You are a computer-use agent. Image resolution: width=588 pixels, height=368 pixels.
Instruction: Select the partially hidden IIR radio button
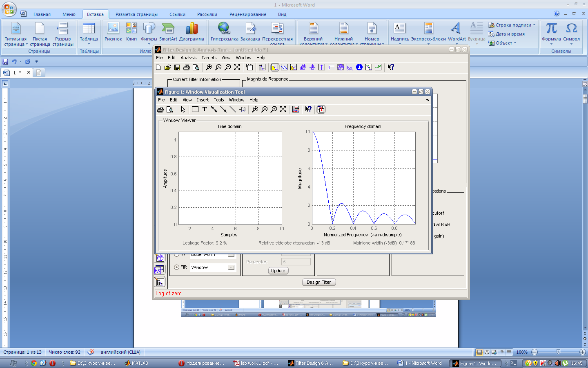tap(177, 255)
